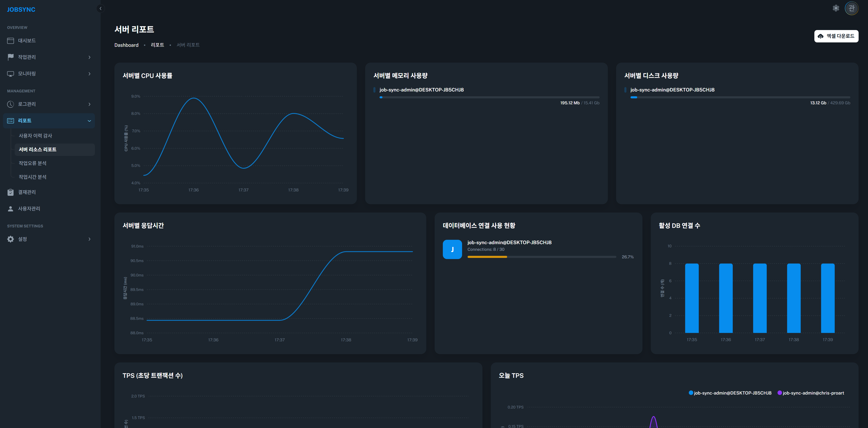Click the memory usage progress bar
Image resolution: width=868 pixels, height=428 pixels.
coord(490,97)
